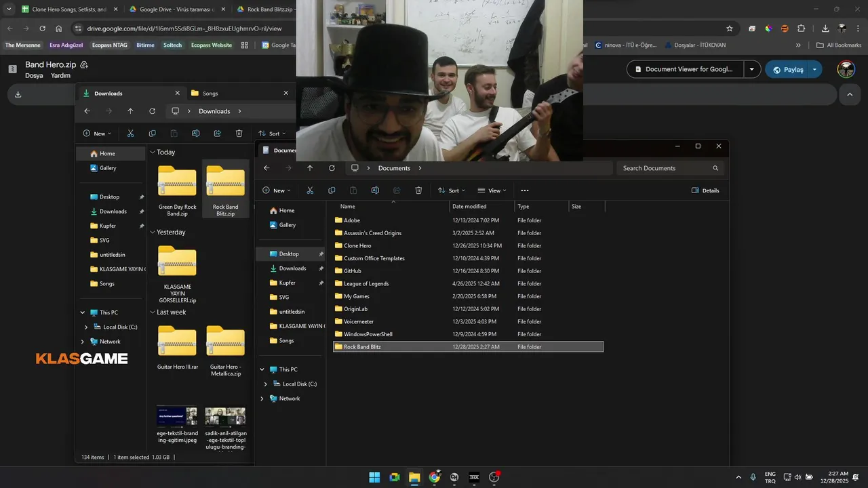
Task: Toggle Details pane in Documents window
Action: [x=705, y=190]
